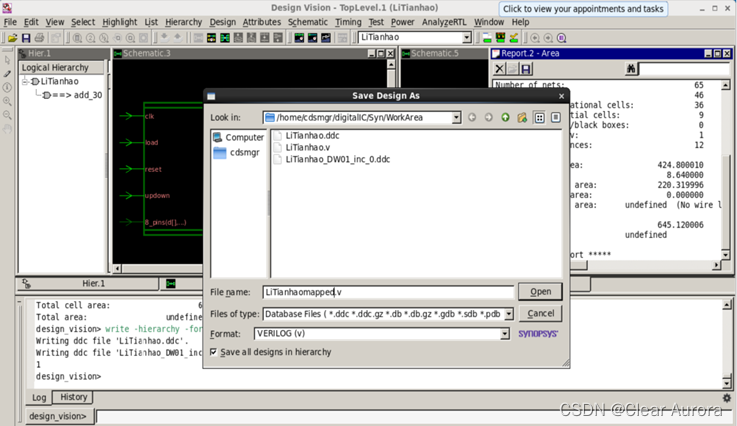Image resolution: width=737 pixels, height=426 pixels.
Task: Click second blue-green timing analysis toolbar icon
Action: tap(312, 38)
